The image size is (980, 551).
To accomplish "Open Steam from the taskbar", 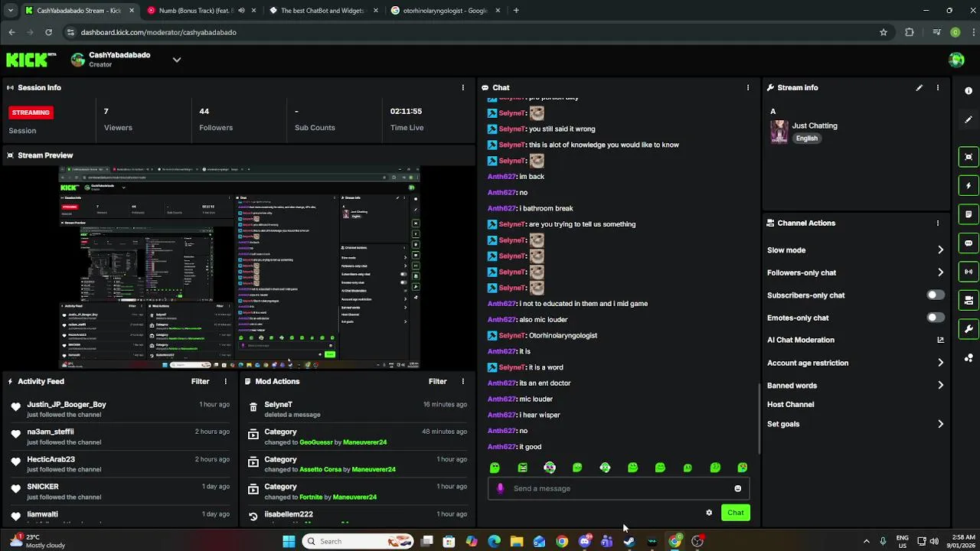I will pyautogui.click(x=629, y=541).
